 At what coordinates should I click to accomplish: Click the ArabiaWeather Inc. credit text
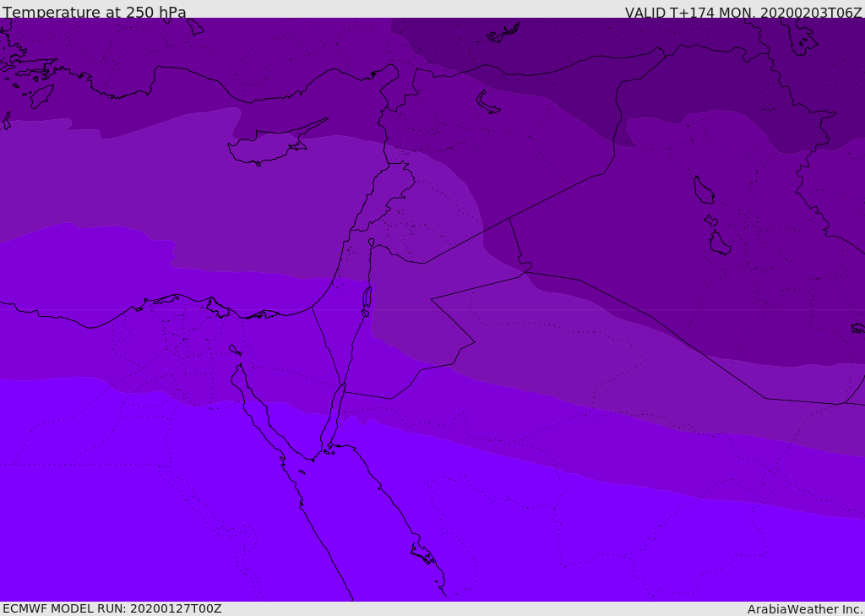click(x=805, y=608)
